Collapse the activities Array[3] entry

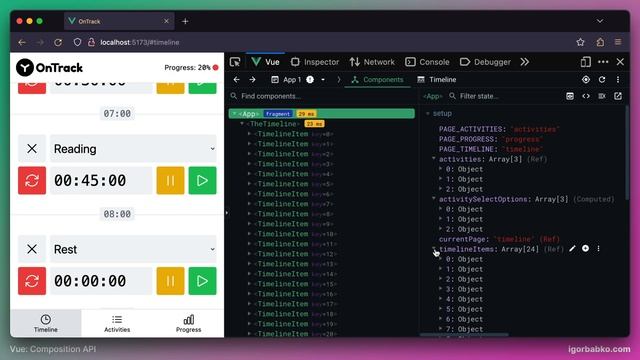pyautogui.click(x=433, y=159)
